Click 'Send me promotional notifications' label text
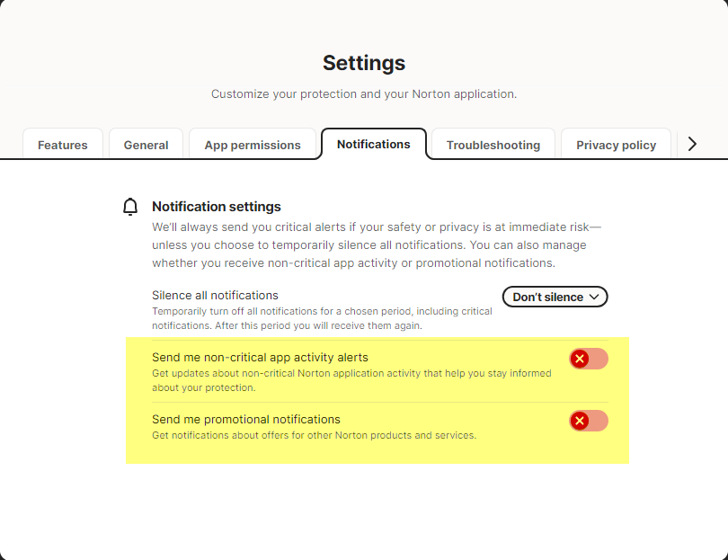 246,419
